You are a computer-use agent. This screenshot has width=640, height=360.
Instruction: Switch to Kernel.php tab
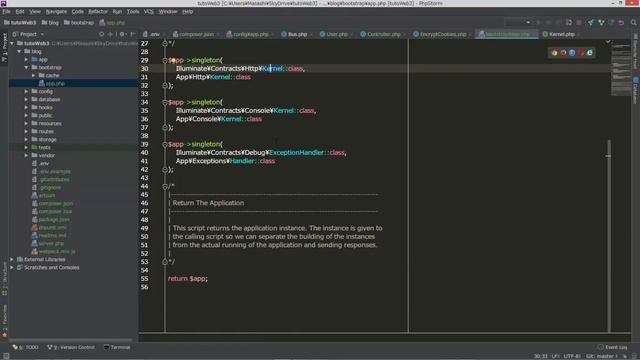coord(561,34)
